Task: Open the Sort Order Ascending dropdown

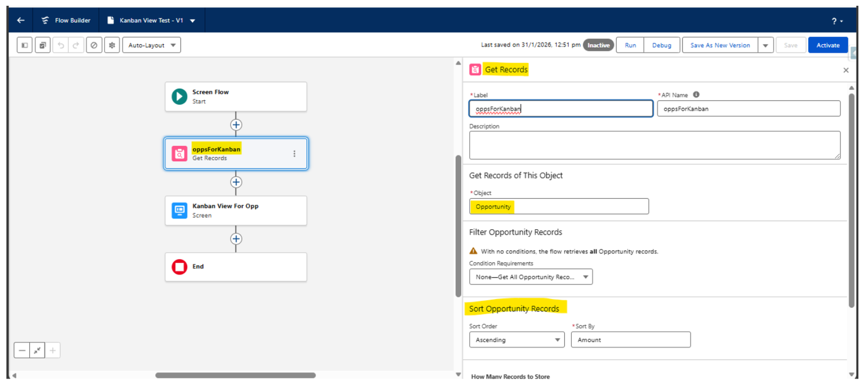Action: [516, 340]
